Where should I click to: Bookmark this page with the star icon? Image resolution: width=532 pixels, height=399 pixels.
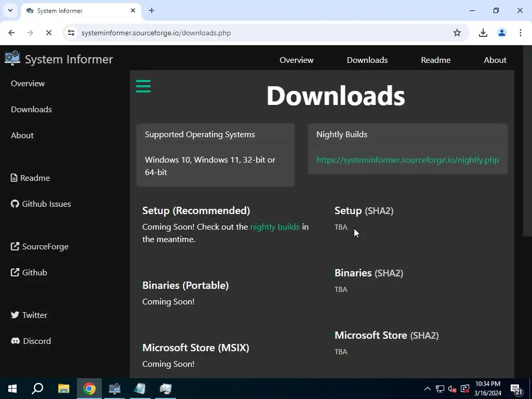tap(457, 33)
